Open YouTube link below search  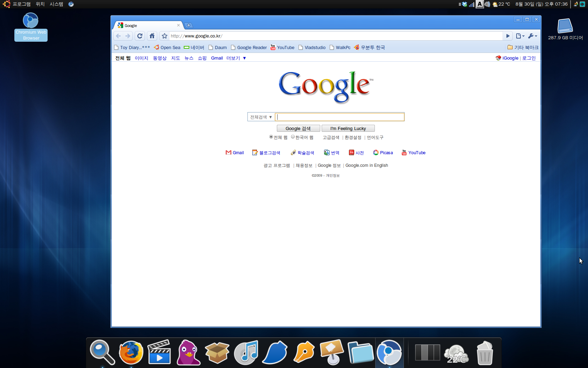tap(414, 153)
